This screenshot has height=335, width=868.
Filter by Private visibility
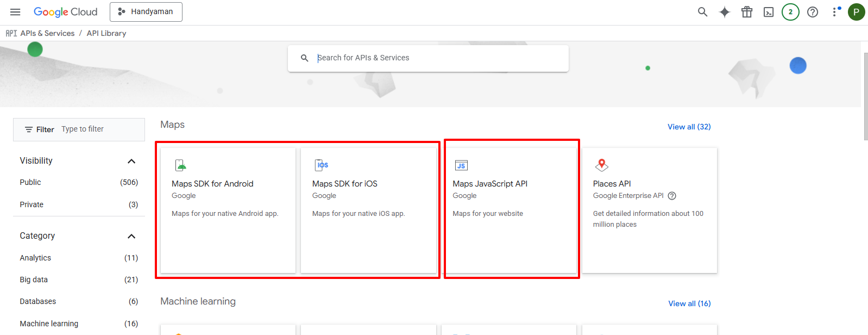coord(32,204)
